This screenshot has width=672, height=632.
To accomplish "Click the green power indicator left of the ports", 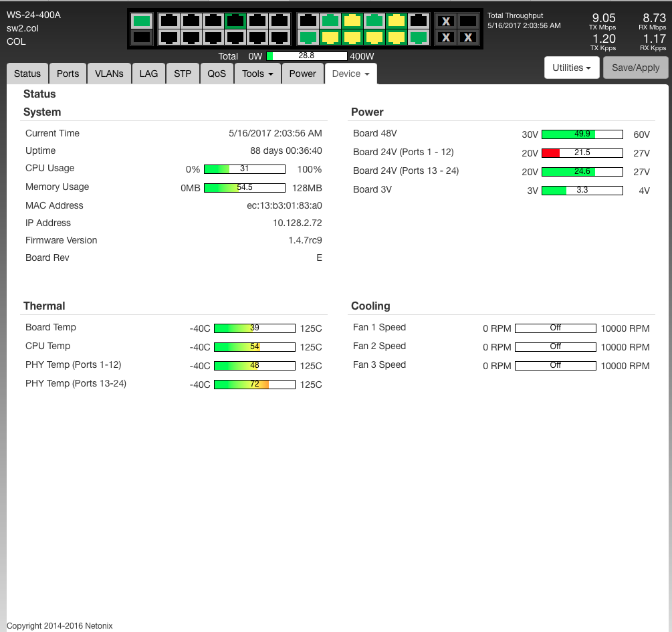I will tap(141, 21).
